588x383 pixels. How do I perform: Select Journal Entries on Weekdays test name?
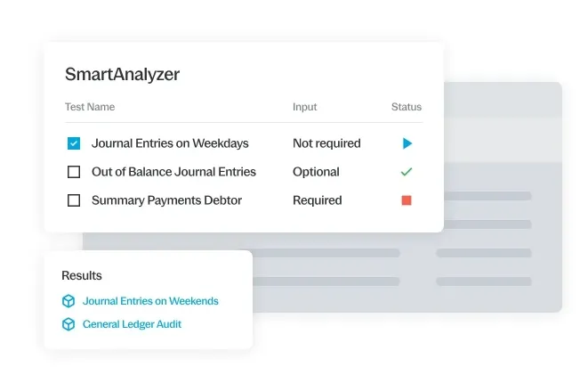170,143
